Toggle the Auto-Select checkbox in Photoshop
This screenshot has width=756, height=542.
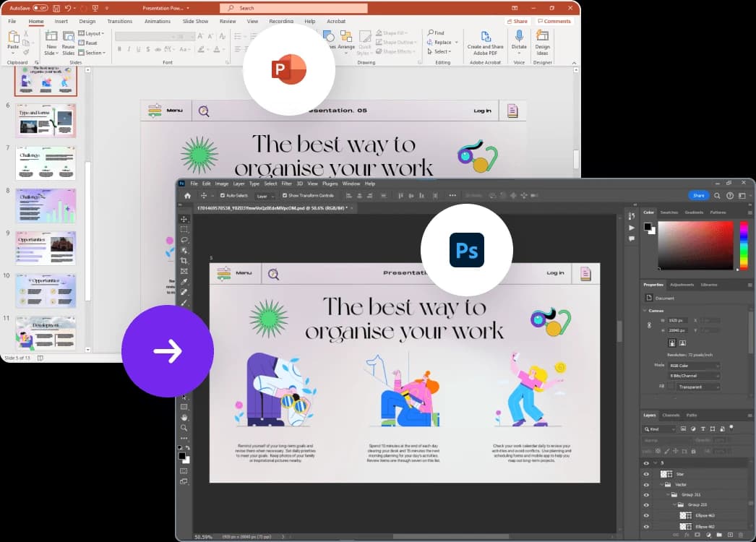[x=223, y=195]
